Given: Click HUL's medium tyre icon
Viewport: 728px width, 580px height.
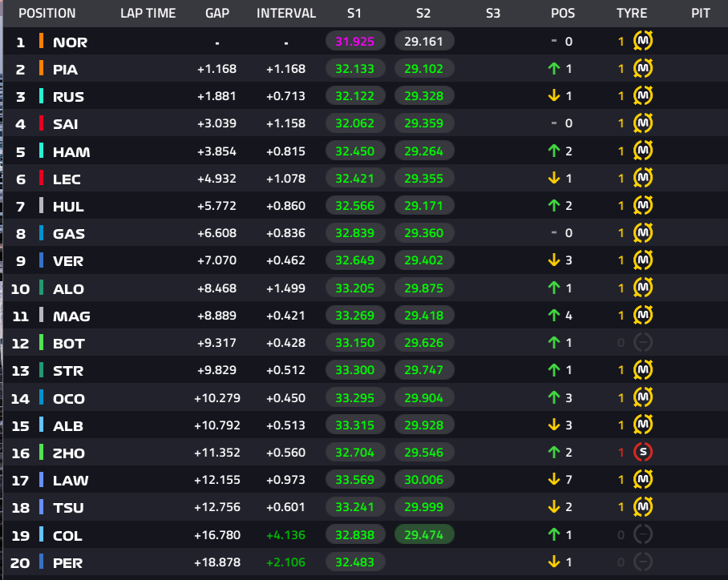Looking at the screenshot, I should click(x=643, y=205).
